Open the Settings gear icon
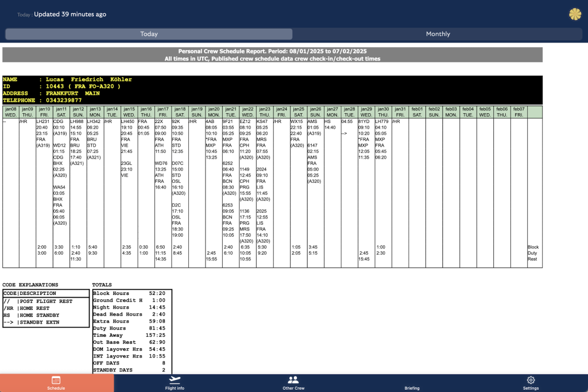This screenshot has width=588, height=392. (531, 380)
